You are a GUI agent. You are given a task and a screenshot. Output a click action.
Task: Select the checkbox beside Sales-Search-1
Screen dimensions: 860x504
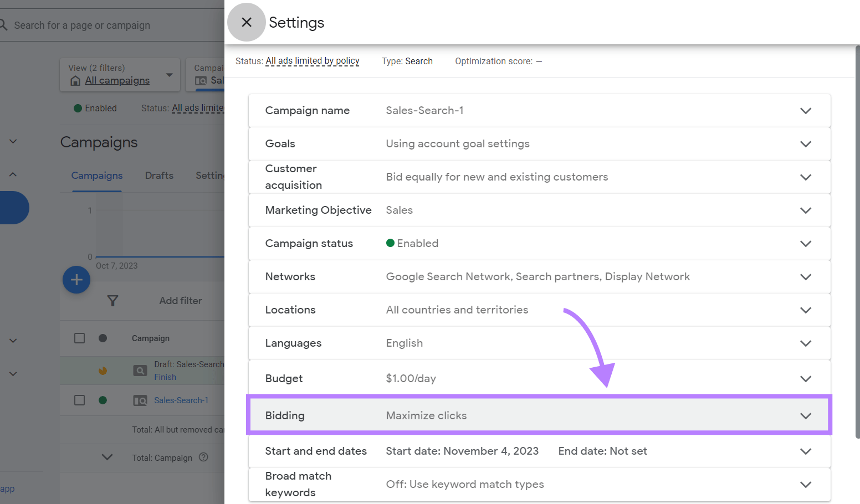pos(79,400)
